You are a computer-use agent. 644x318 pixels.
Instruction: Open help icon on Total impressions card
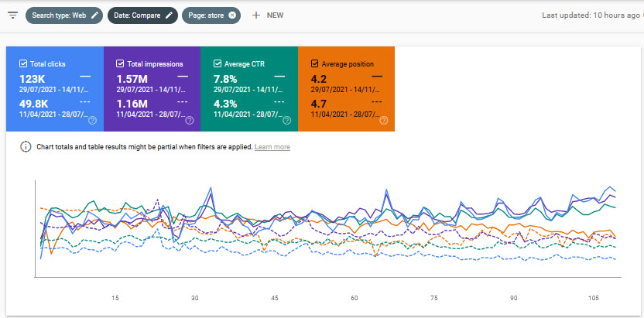point(190,120)
